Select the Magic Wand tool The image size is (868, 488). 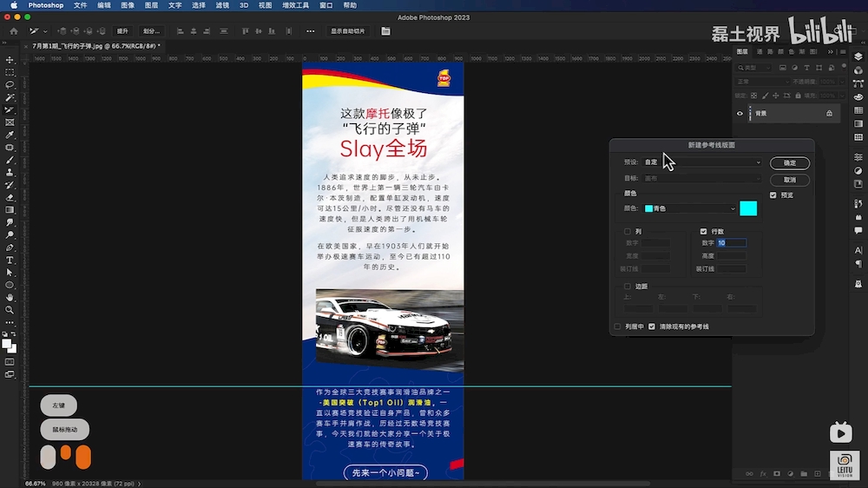(10, 97)
